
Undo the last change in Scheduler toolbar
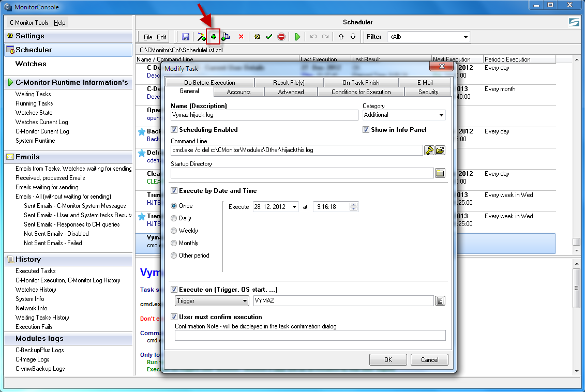pos(313,37)
